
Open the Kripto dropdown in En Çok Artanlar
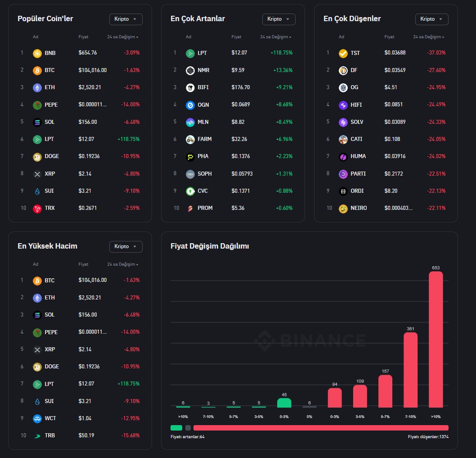click(x=278, y=19)
